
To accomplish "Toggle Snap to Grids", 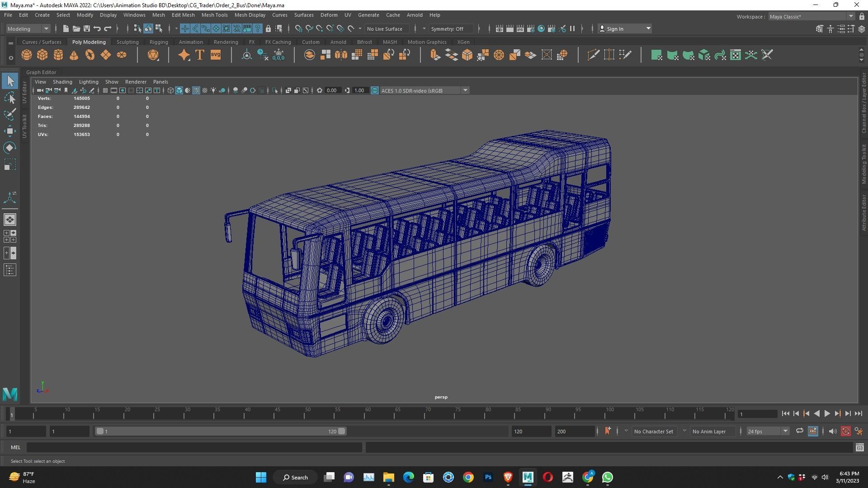I will [298, 28].
